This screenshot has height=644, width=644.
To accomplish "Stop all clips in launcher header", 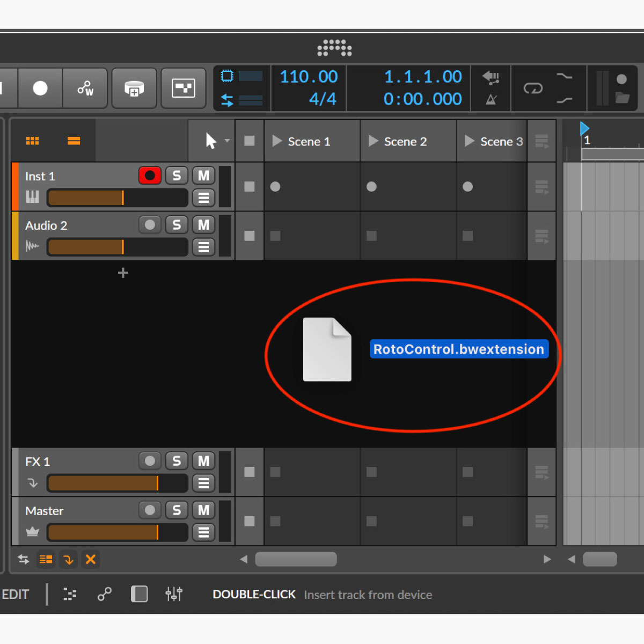I will click(250, 141).
